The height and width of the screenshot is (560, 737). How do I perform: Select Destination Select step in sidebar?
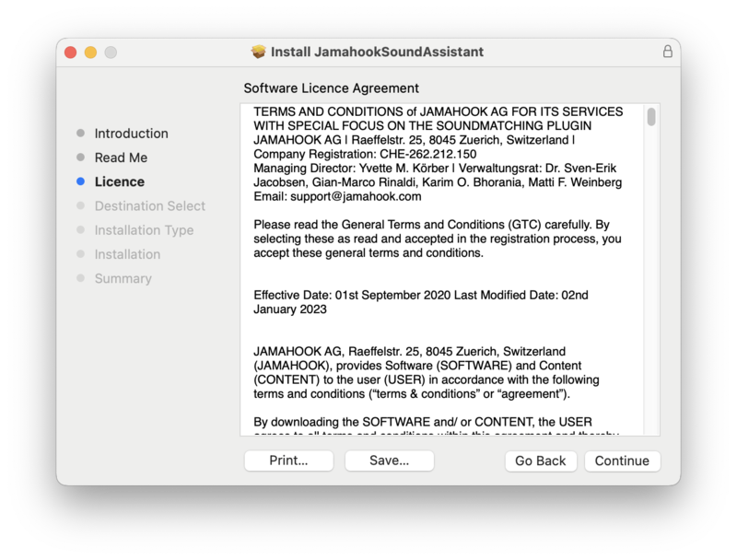149,206
